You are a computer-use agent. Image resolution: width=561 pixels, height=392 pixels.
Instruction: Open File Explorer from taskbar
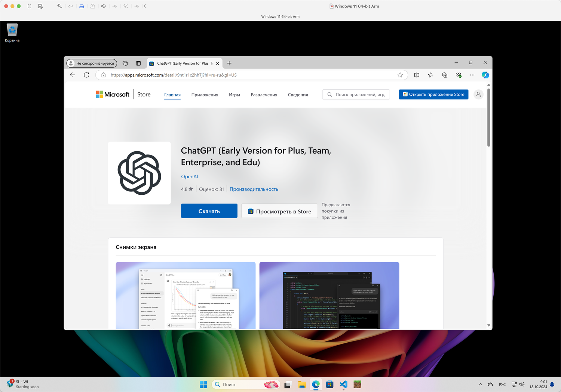(302, 385)
